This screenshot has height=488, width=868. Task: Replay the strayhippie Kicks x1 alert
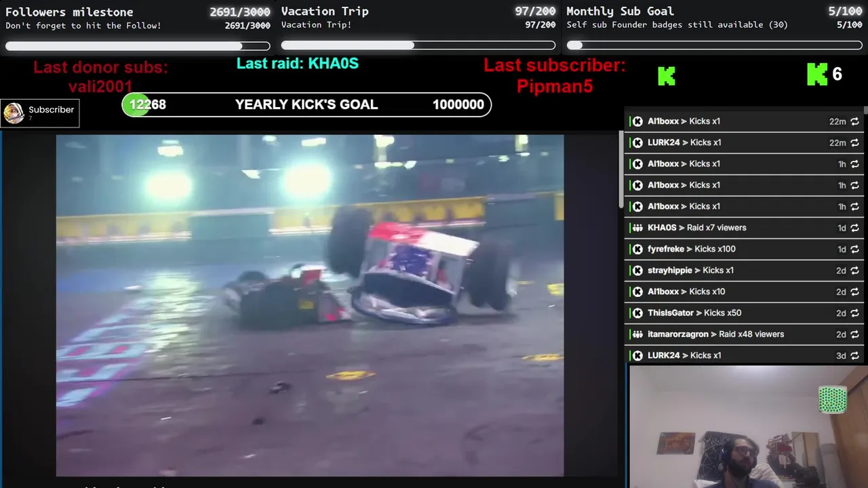coord(854,270)
